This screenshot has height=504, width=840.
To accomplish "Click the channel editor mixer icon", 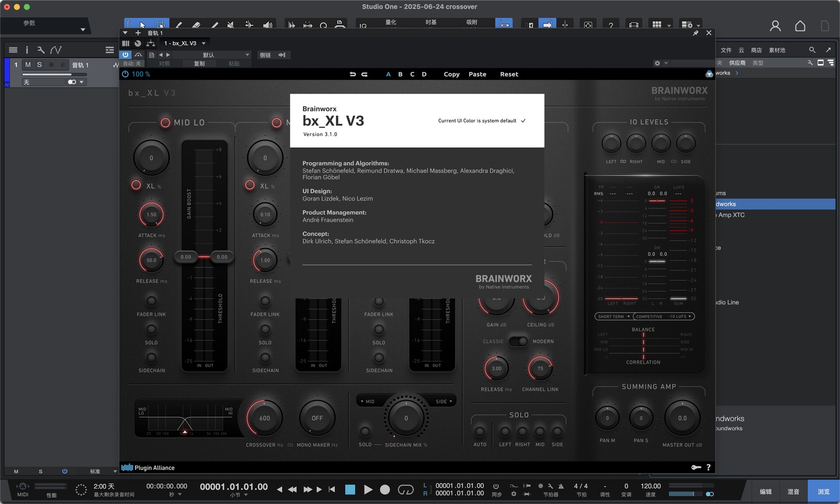I will (x=126, y=43).
